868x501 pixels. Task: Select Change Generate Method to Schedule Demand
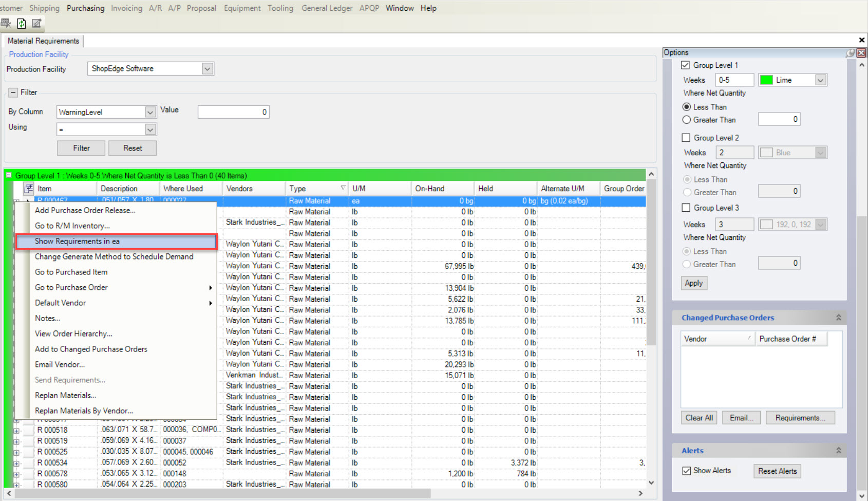[x=116, y=256]
